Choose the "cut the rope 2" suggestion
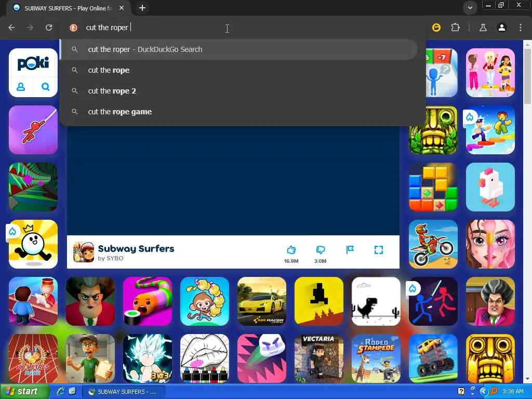Screen dimensions: 532x399 (239, 91)
